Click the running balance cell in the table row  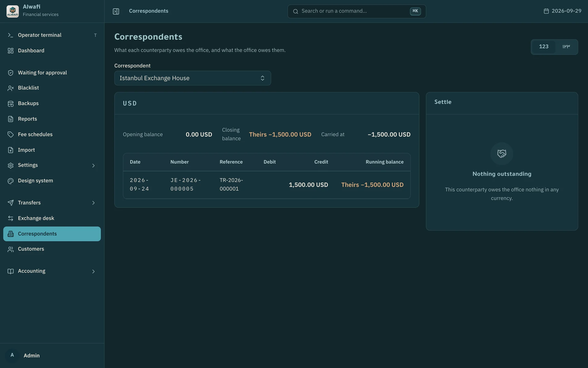pos(372,185)
